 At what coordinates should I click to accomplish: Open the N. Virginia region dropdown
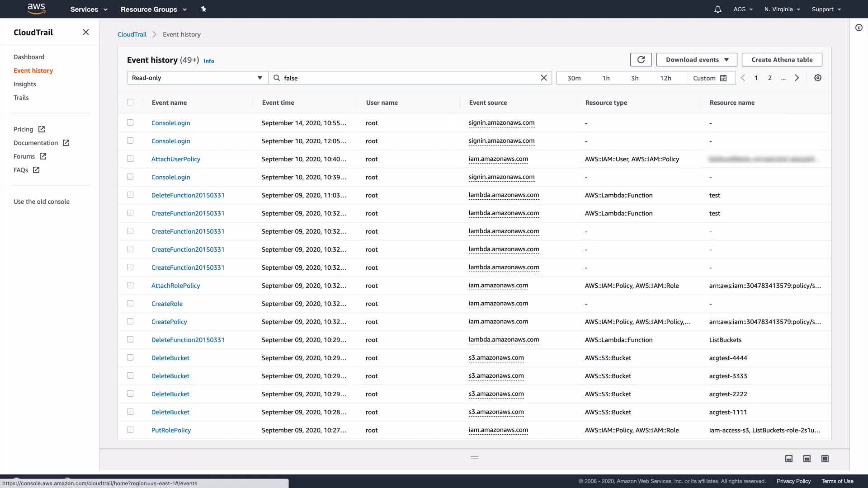point(782,9)
